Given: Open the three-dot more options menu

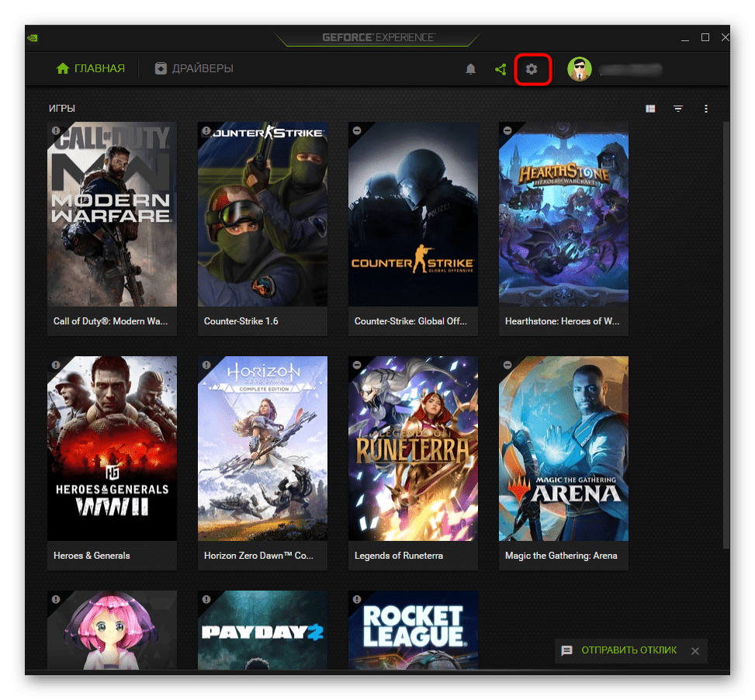Looking at the screenshot, I should (x=705, y=109).
